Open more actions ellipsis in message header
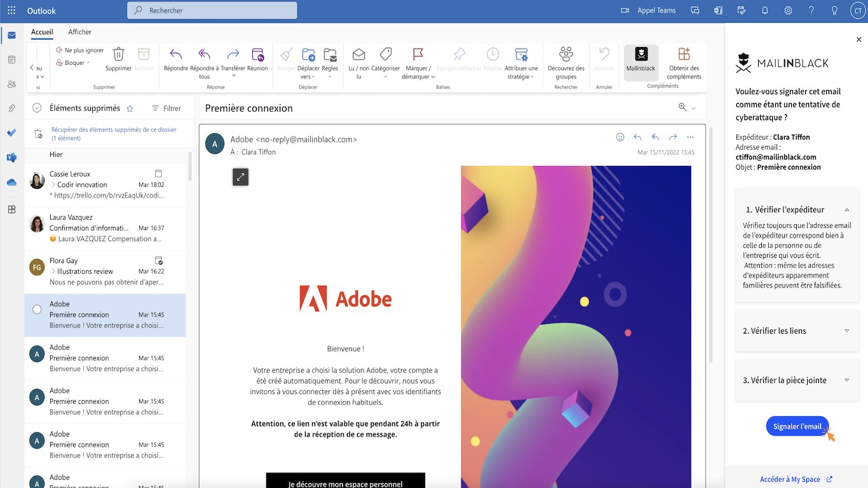Viewport: 868px width, 488px height. [x=690, y=137]
